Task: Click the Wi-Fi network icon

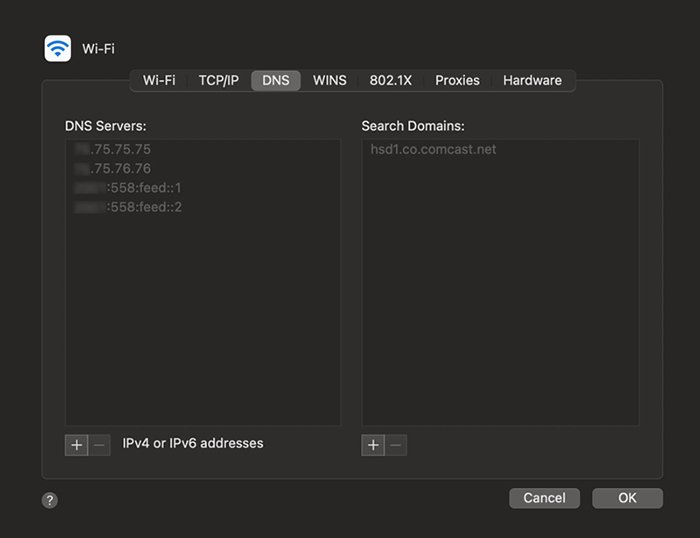Action: click(58, 49)
